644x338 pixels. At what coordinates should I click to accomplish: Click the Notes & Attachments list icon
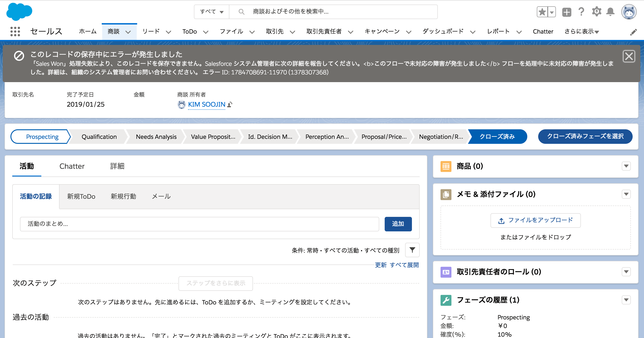pos(446,194)
